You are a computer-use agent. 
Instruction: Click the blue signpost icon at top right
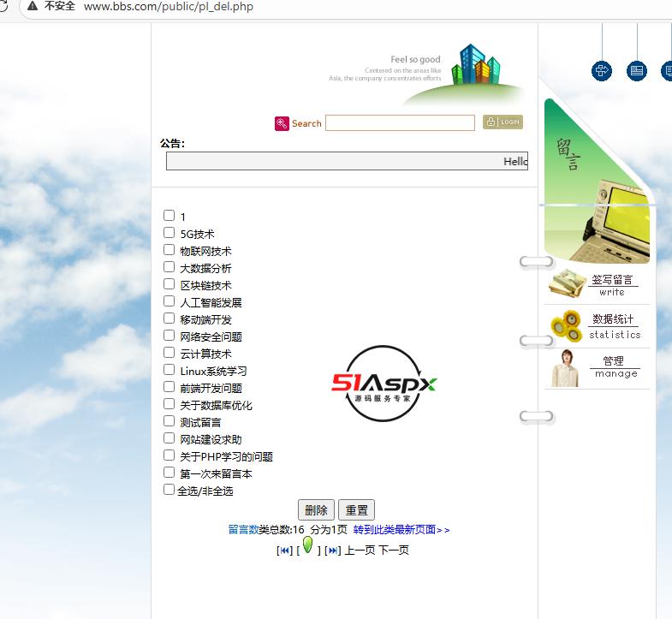[x=601, y=71]
